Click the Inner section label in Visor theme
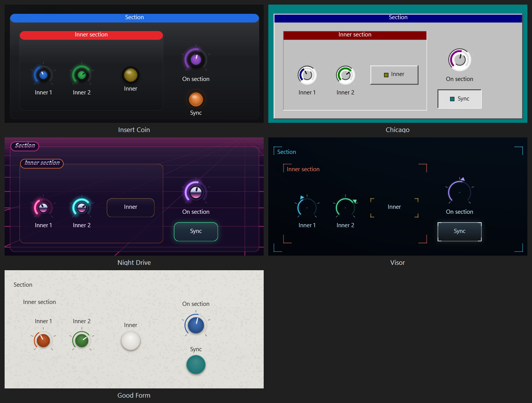The image size is (532, 403). pyautogui.click(x=303, y=169)
